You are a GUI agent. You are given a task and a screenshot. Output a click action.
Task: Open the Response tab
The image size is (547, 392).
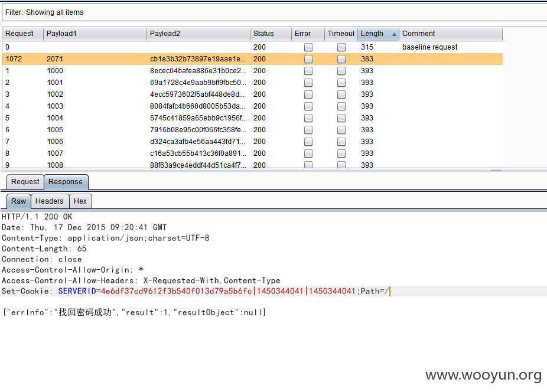click(x=66, y=182)
